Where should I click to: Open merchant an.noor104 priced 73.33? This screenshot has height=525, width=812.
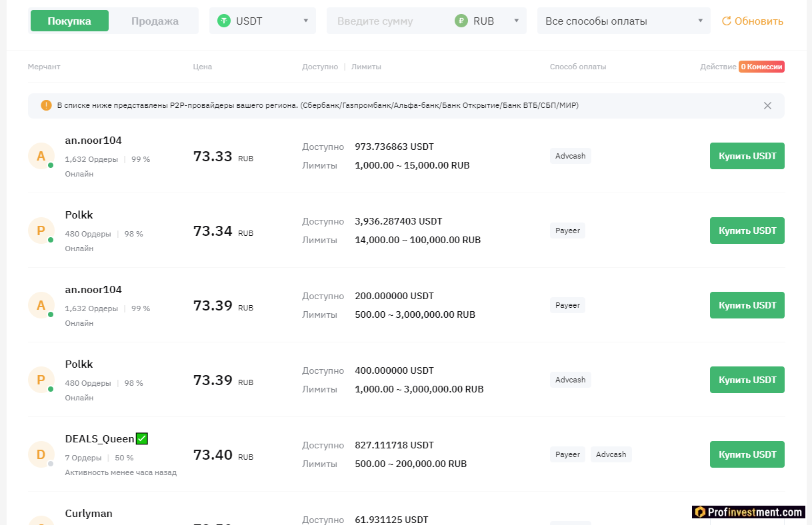[93, 141]
